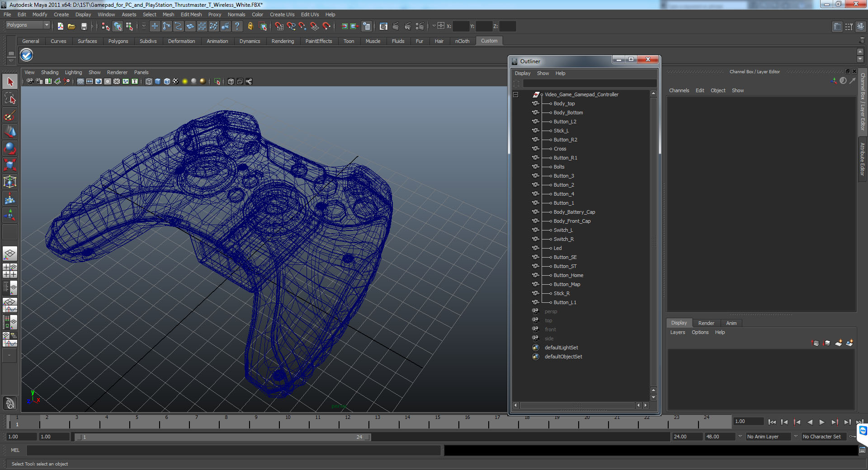The width and height of the screenshot is (868, 470).
Task: Click the New Scene icon
Action: pyautogui.click(x=60, y=26)
